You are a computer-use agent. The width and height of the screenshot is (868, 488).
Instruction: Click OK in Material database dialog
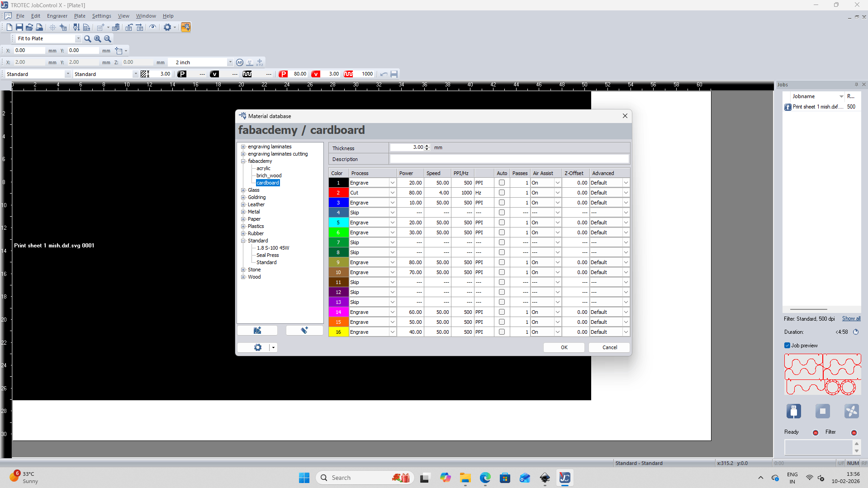564,347
